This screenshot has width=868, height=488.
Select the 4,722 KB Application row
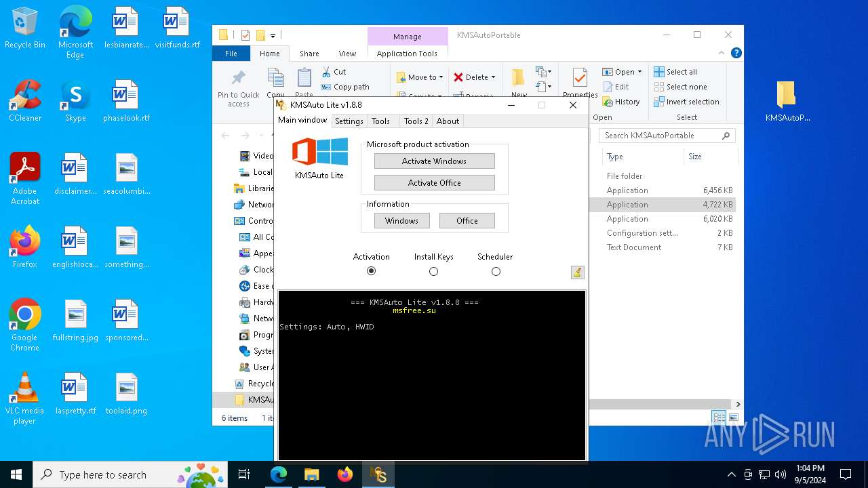pyautogui.click(x=663, y=205)
